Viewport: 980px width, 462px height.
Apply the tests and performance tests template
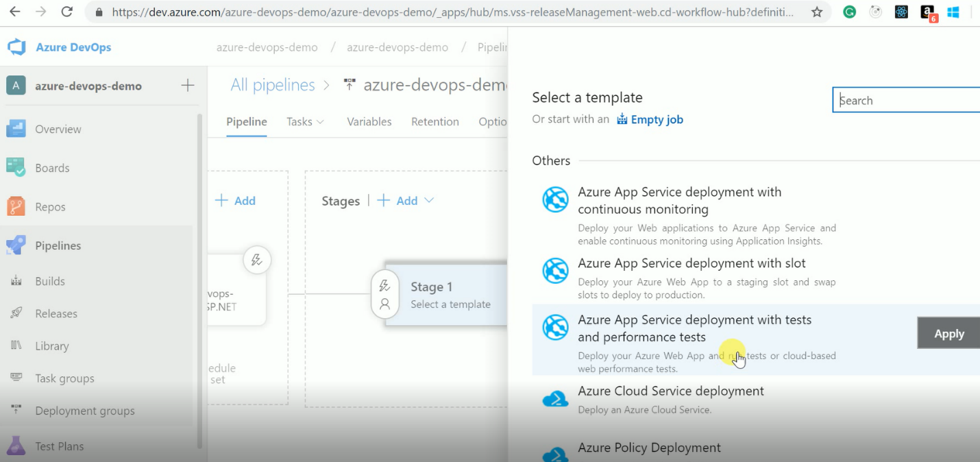pyautogui.click(x=948, y=334)
